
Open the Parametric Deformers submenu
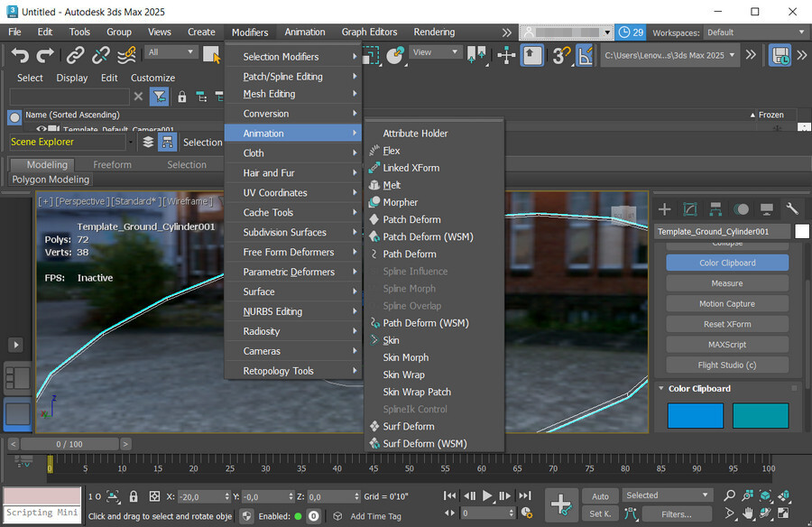pos(293,272)
